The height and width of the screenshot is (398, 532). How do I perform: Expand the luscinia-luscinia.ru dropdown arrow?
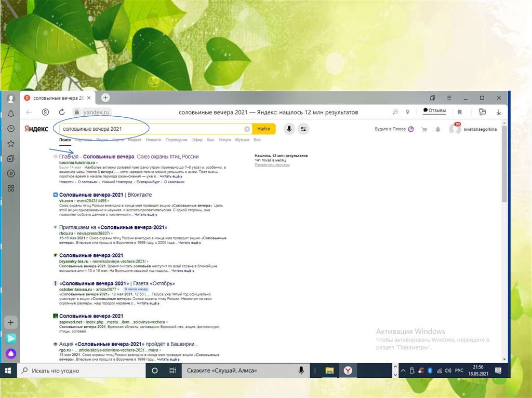[97, 163]
